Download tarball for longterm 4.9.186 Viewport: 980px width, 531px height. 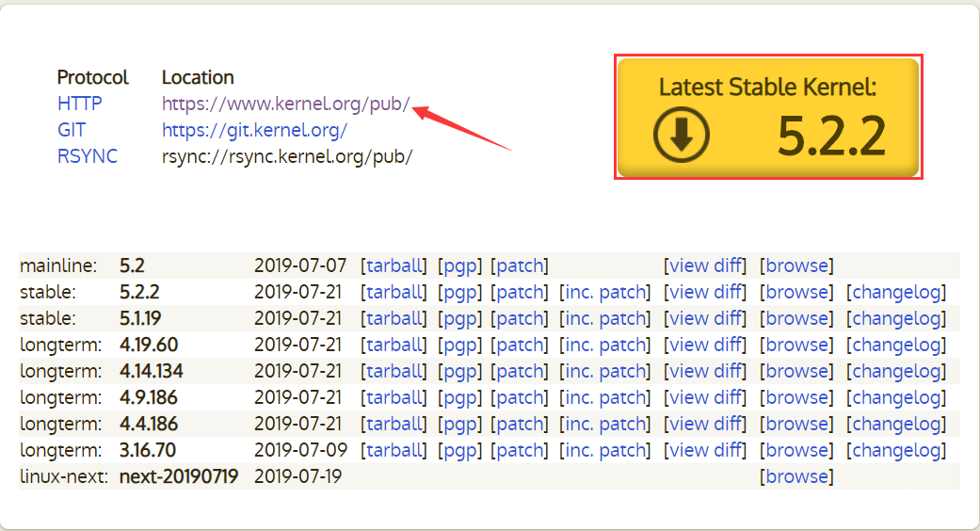point(394,397)
